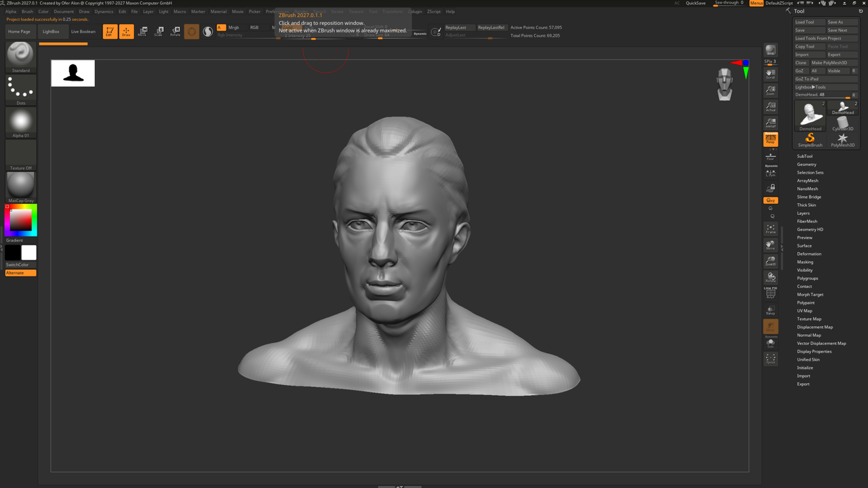Viewport: 868px width, 488px height.
Task: Click the Load Tool button
Action: click(x=809, y=22)
